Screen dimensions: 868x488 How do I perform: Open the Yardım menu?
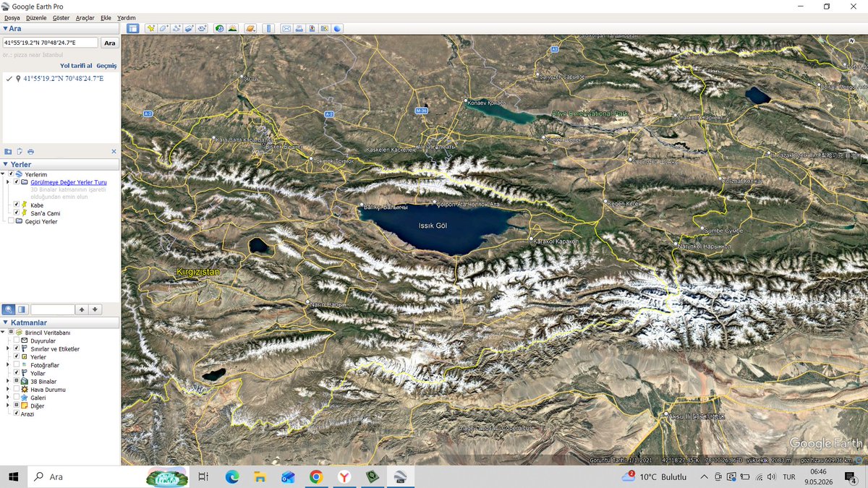(x=127, y=17)
